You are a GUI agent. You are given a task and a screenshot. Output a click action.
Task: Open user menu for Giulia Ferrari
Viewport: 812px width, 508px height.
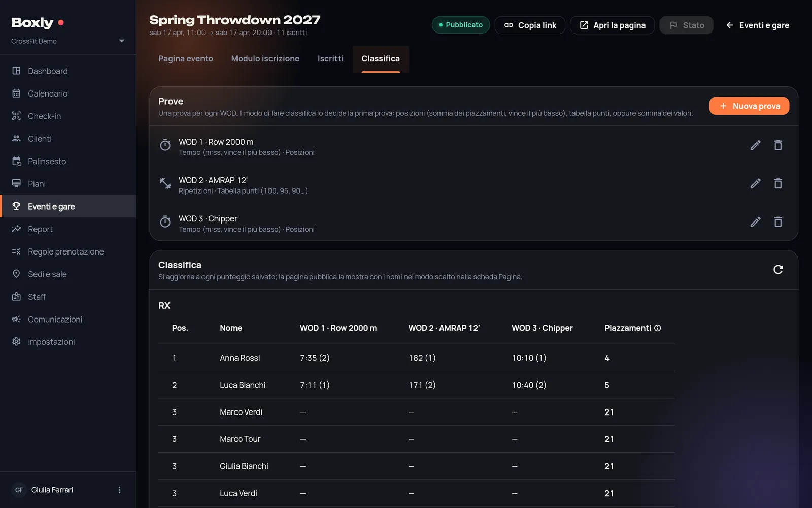pos(119,490)
